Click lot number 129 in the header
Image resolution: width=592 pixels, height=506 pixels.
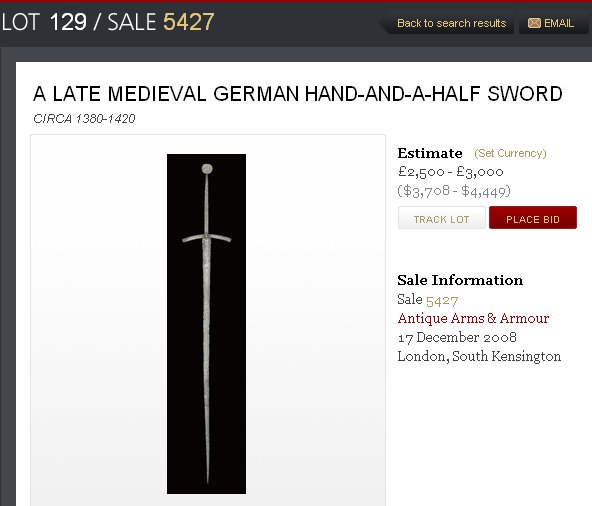point(68,22)
